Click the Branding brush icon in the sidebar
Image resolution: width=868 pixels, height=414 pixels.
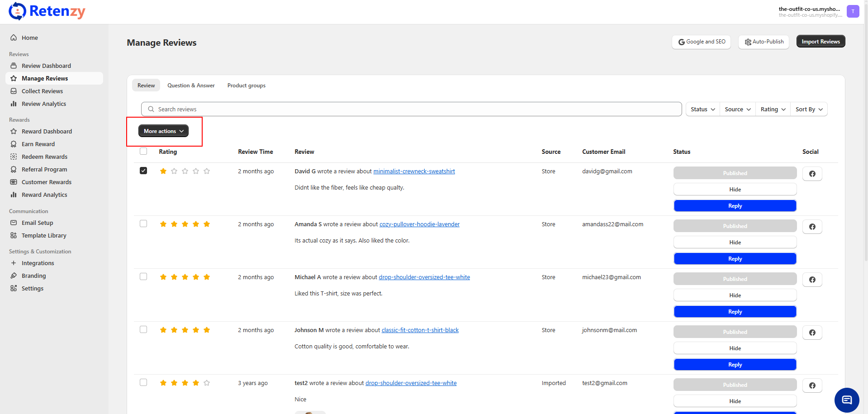pos(14,276)
